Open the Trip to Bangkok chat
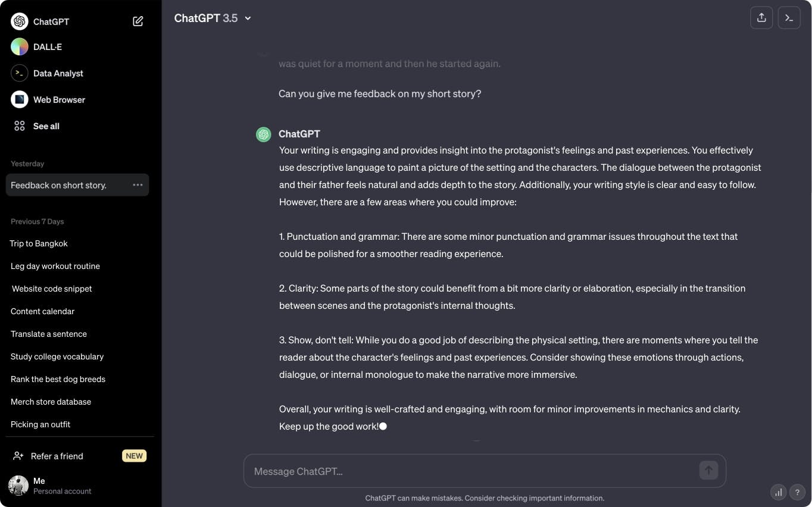Viewport: 812px width, 507px height. click(x=39, y=243)
